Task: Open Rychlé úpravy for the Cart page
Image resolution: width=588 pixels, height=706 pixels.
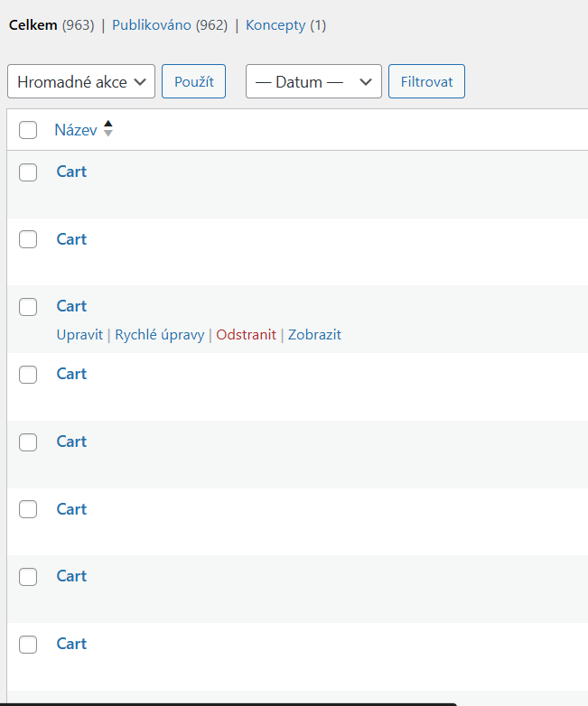Action: (x=160, y=335)
